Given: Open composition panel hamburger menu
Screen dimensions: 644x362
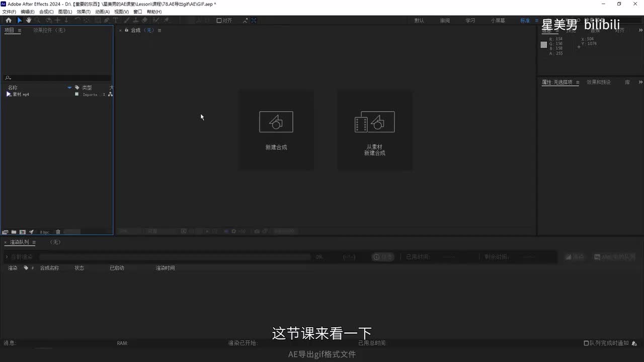Looking at the screenshot, I should tap(159, 30).
